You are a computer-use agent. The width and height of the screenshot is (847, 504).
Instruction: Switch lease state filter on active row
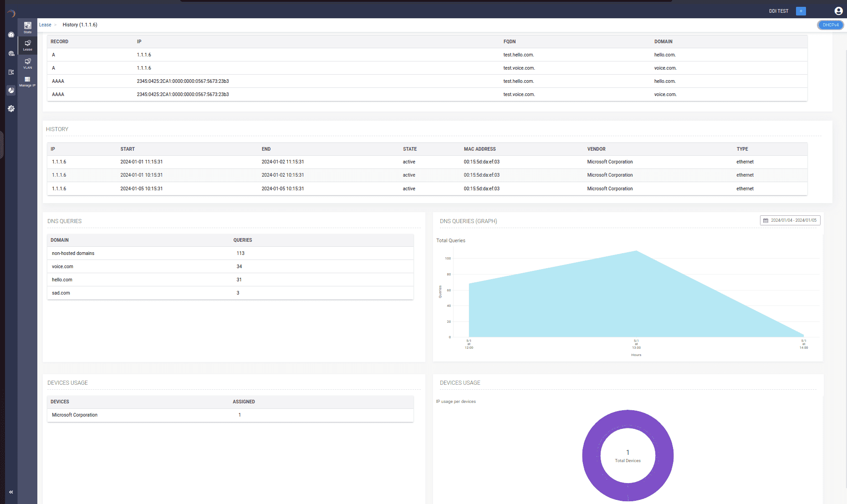[408, 162]
